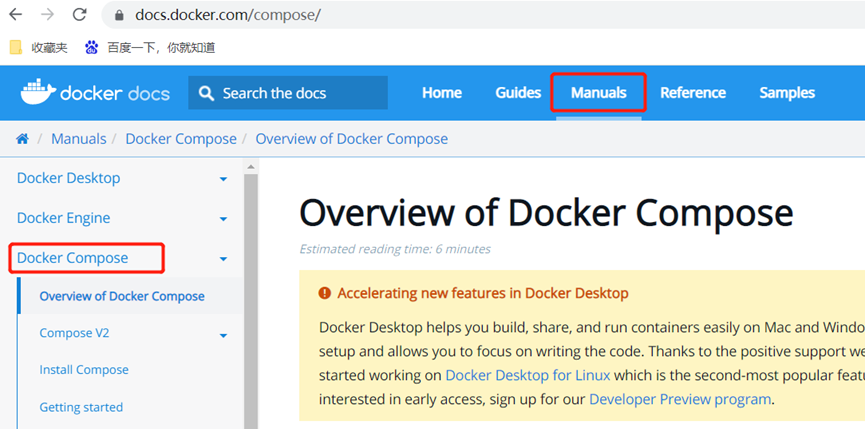
Task: Click Manuals in the breadcrumb
Action: (79, 139)
